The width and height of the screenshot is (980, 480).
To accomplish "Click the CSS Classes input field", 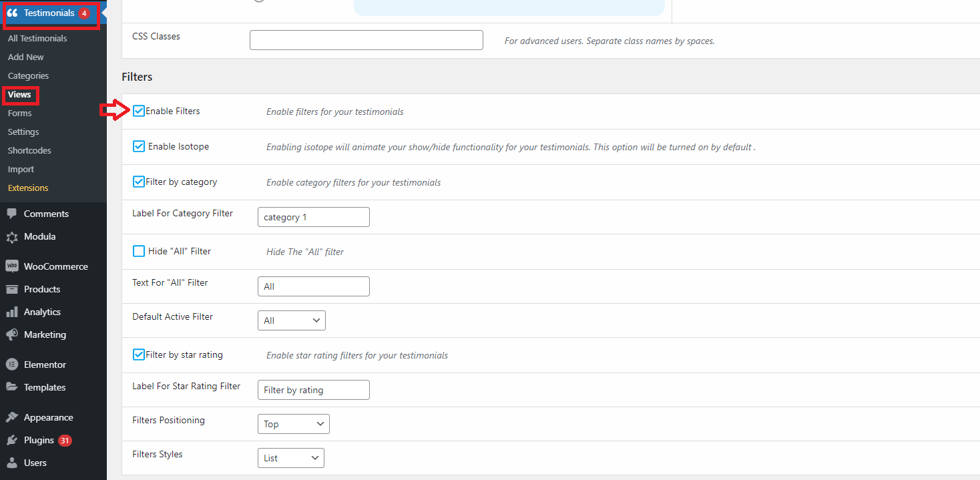I will point(366,40).
